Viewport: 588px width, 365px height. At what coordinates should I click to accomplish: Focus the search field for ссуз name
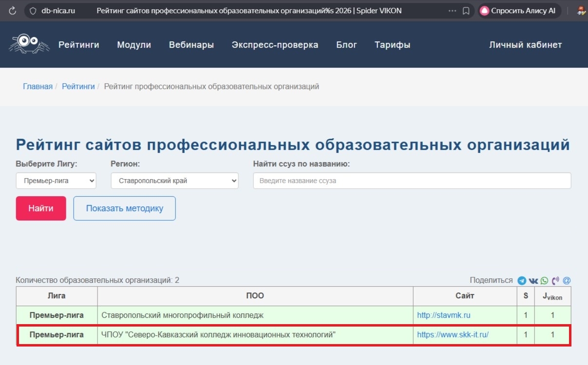tap(412, 181)
